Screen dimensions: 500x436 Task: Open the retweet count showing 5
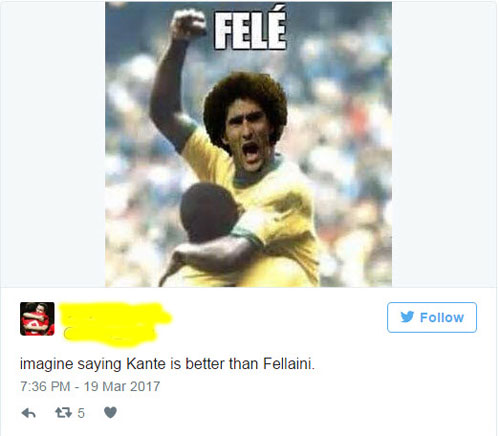81,413
